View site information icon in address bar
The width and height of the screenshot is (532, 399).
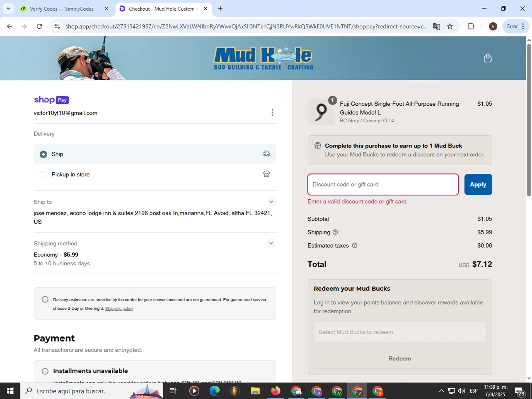pyautogui.click(x=57, y=26)
